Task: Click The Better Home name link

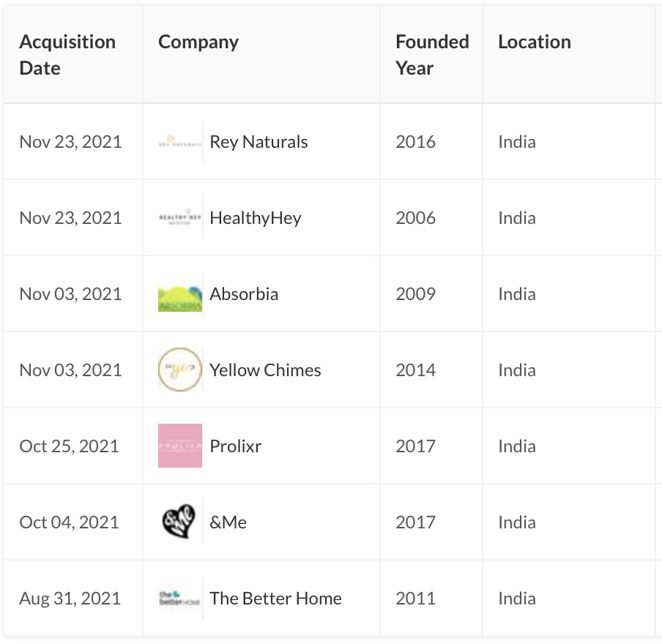Action: tap(275, 599)
